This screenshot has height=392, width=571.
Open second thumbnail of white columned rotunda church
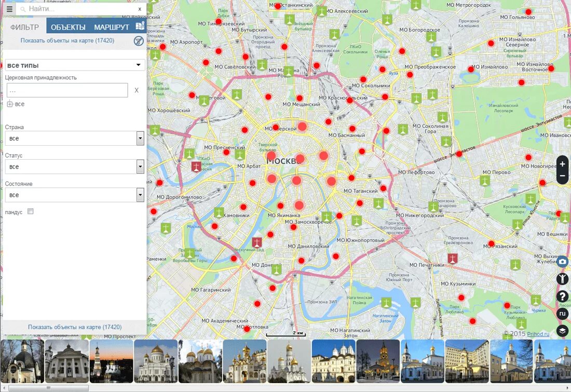pos(66,361)
